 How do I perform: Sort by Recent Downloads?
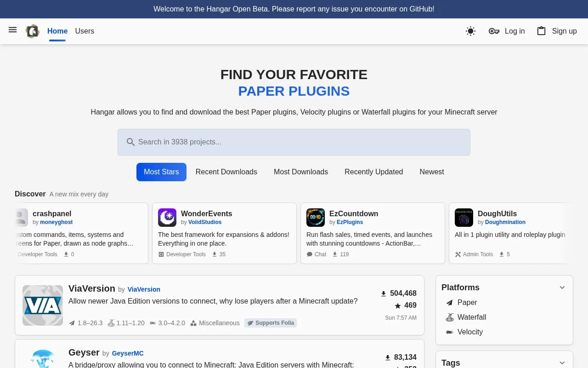pos(226,172)
